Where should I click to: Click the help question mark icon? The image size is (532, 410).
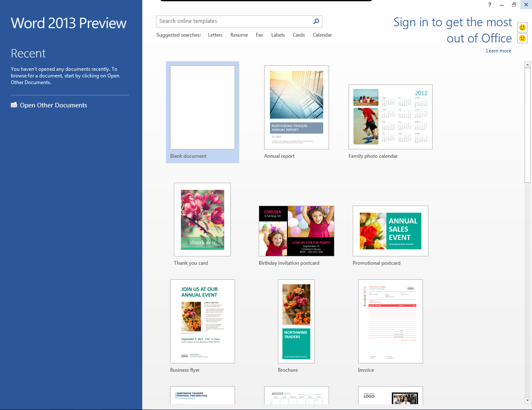(490, 5)
